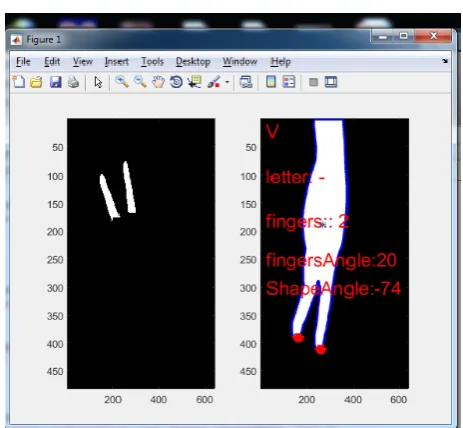Open the Insert menu
This screenshot has width=463, height=428.
coord(117,62)
